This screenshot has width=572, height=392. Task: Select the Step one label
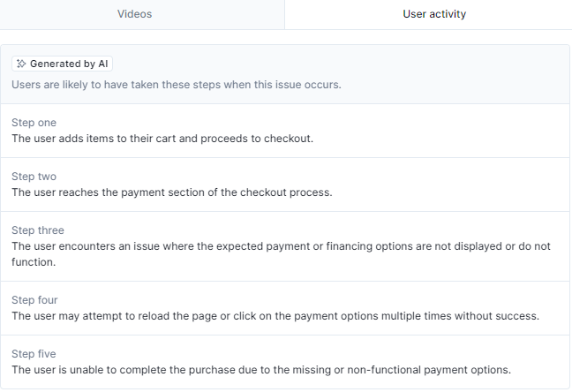point(34,123)
